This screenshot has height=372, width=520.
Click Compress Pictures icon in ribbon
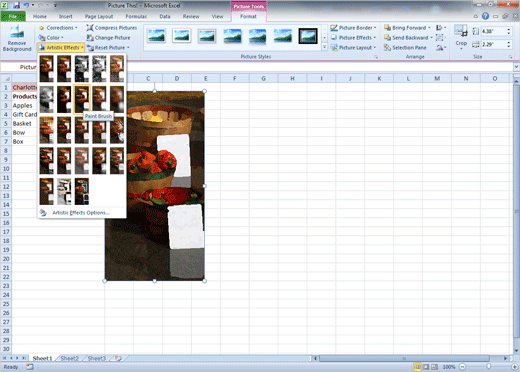coord(90,28)
